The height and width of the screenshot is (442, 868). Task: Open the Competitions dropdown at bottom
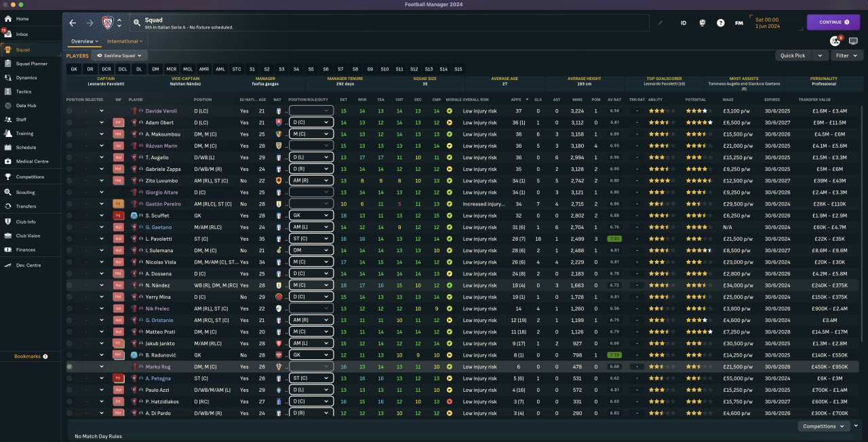pyautogui.click(x=824, y=426)
